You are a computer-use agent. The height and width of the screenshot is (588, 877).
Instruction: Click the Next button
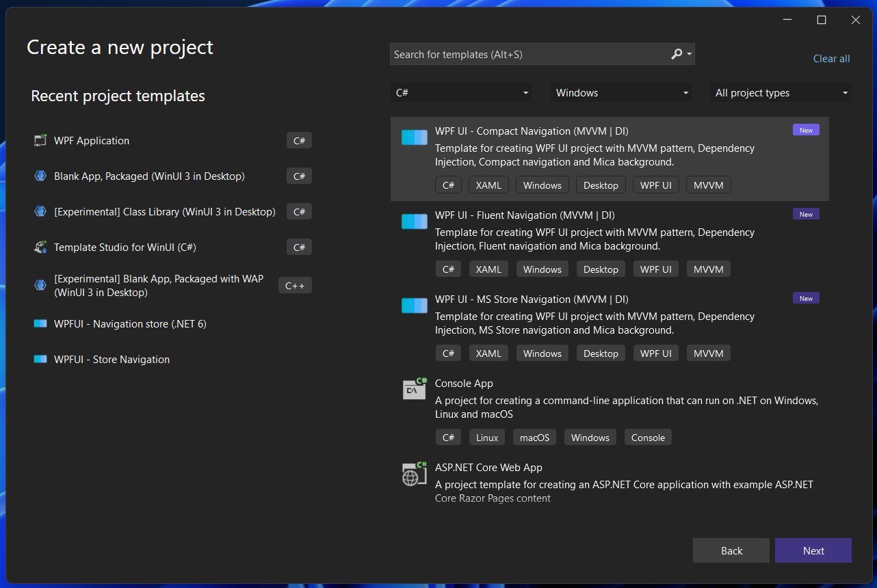(x=813, y=550)
